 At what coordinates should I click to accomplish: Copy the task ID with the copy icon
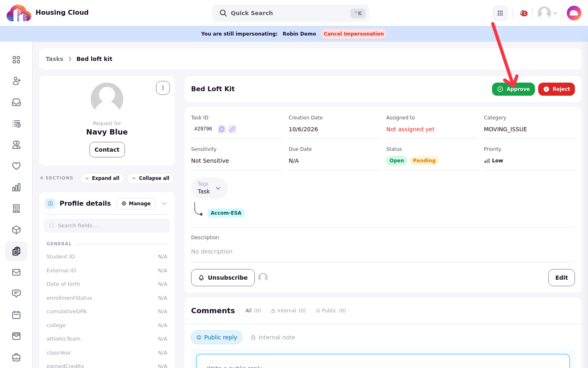pos(222,129)
